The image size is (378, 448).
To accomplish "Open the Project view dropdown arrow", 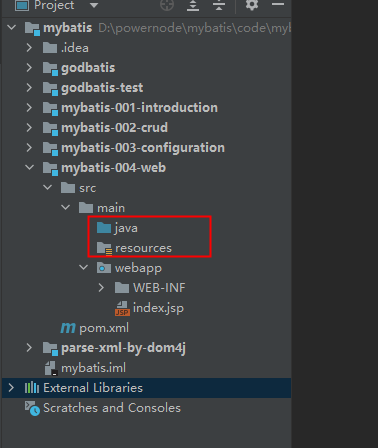I will [94, 5].
